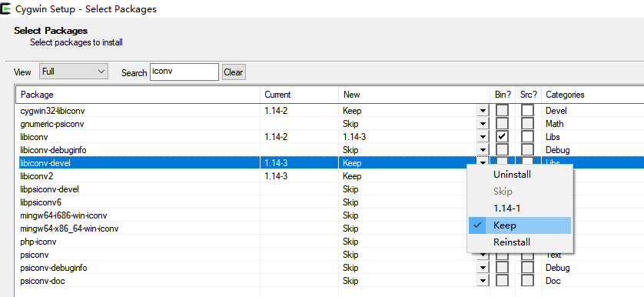This screenshot has width=644, height=297.
Task: Click the Cygwin logo icon in title bar
Action: (x=5, y=8)
